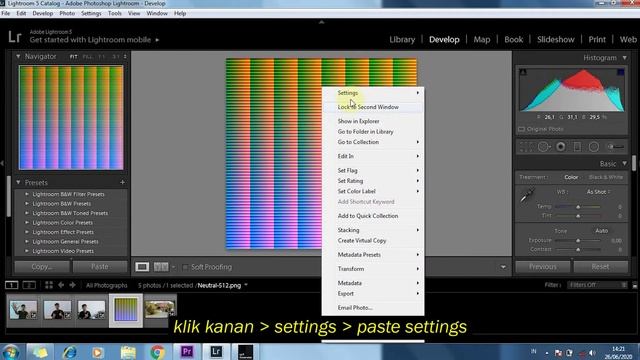This screenshot has height=360, width=640.
Task: Go back with filmstrip left arrow
Action: [x=61, y=285]
